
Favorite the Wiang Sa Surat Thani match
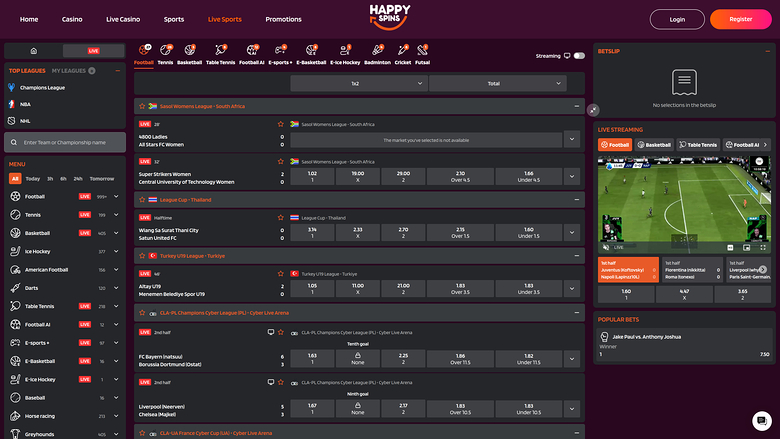pyautogui.click(x=281, y=217)
